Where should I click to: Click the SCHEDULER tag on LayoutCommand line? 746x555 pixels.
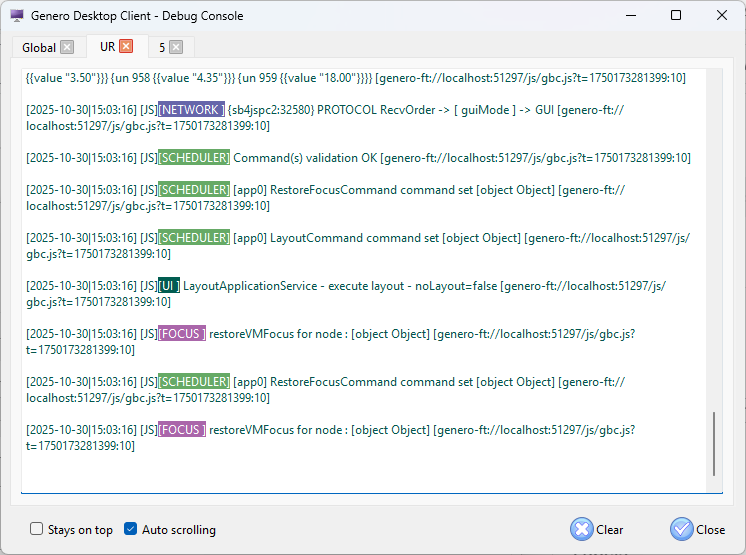(x=194, y=238)
